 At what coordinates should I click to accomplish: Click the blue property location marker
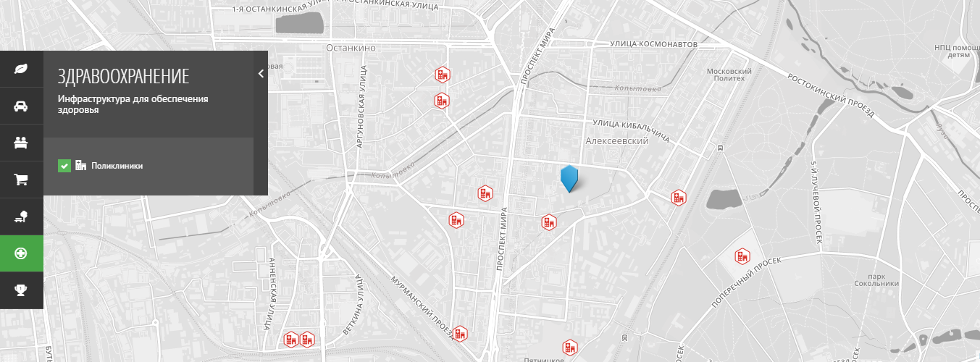pyautogui.click(x=570, y=178)
